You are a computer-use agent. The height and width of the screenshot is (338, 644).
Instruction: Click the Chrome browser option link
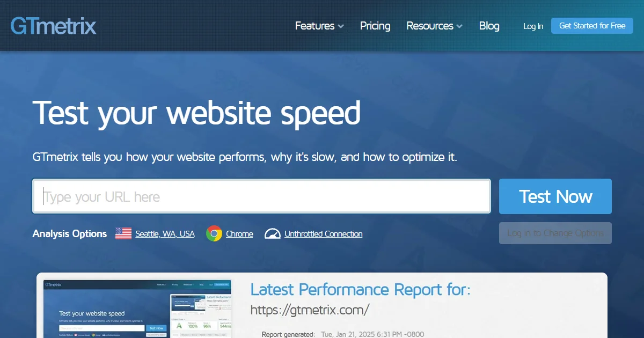(x=239, y=234)
